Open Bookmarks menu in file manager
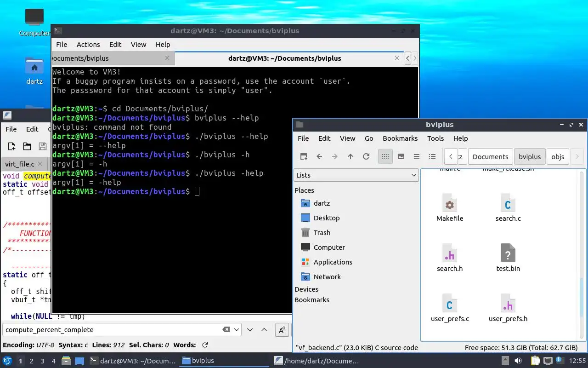The height and width of the screenshot is (368, 588). click(400, 138)
